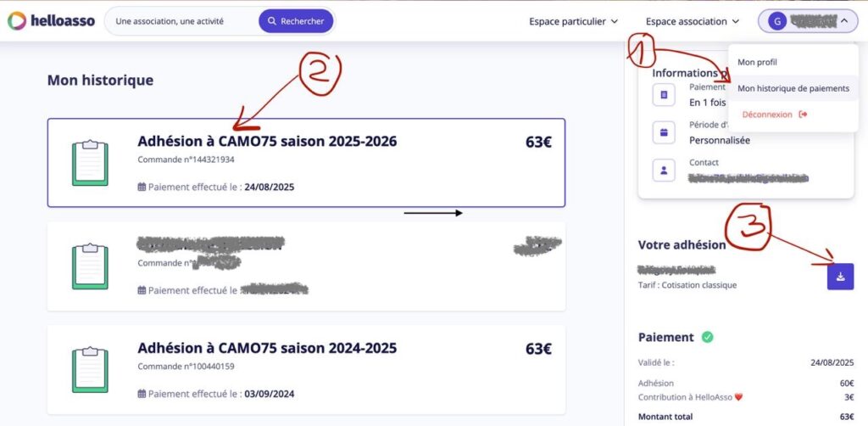Click the HelloAsso logo

(49, 21)
